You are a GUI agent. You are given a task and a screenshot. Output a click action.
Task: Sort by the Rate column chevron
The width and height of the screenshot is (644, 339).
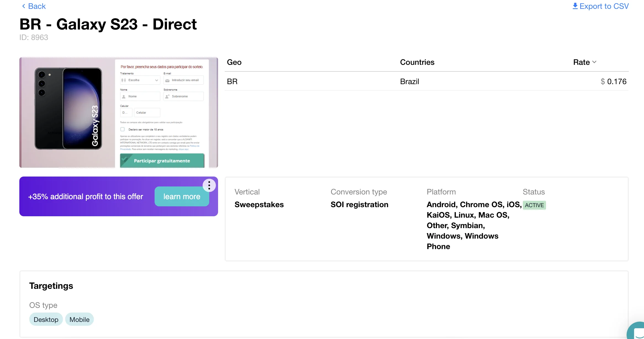(x=594, y=62)
